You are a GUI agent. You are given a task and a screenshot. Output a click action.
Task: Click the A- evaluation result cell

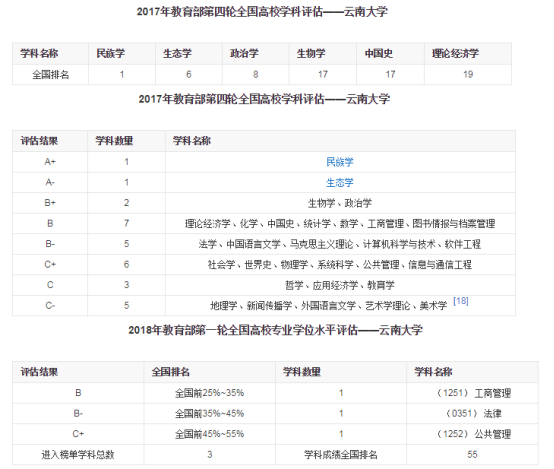point(50,182)
